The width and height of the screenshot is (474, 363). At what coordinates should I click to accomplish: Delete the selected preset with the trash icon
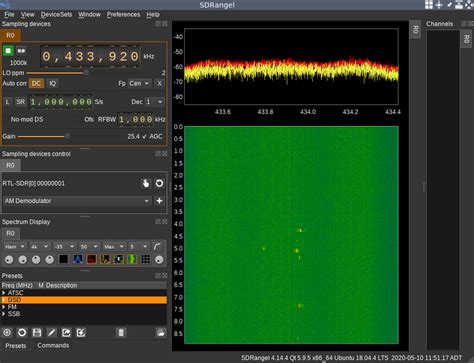click(121, 332)
